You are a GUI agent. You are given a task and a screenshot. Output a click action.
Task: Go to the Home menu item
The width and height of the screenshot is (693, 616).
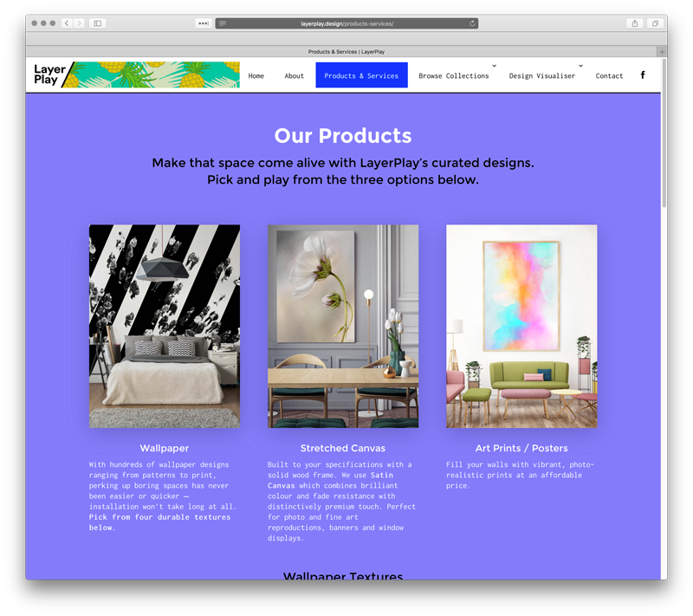[x=256, y=75]
